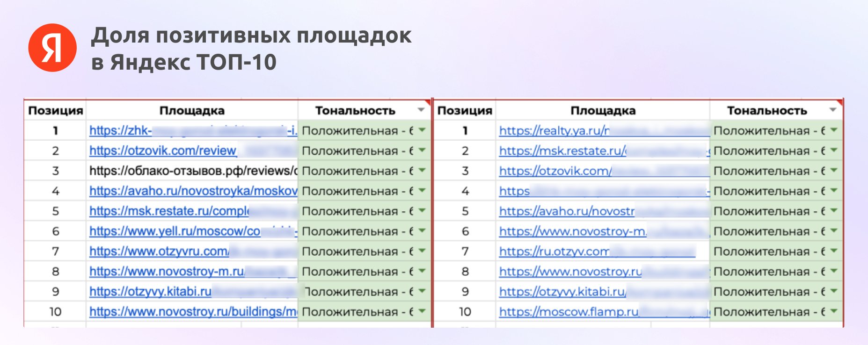Select Положительная cell in left row 10

point(364,311)
